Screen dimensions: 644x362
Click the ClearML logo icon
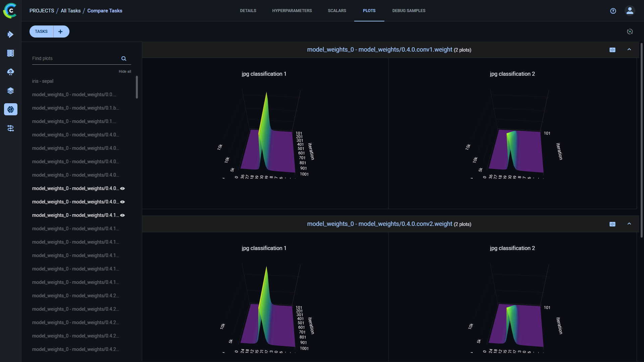pyautogui.click(x=10, y=11)
